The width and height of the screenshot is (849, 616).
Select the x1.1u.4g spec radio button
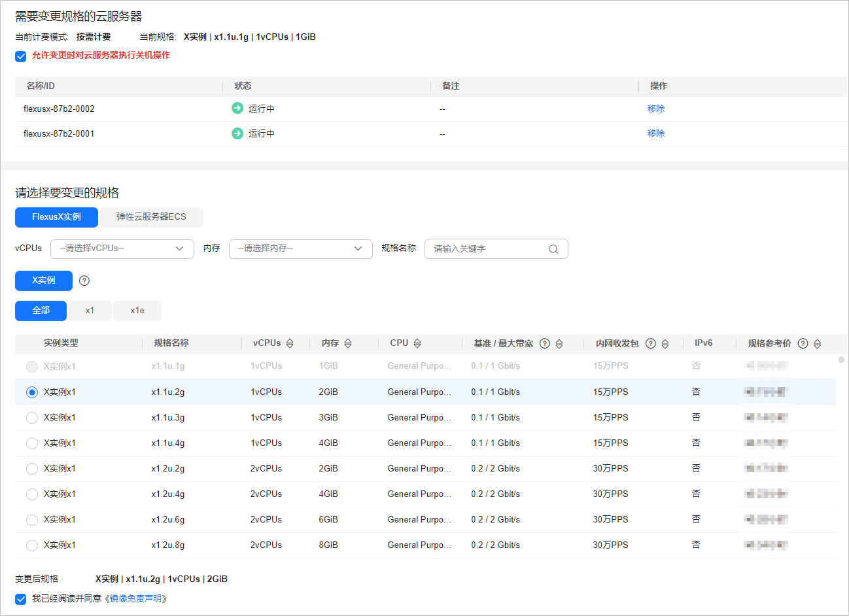pos(32,443)
